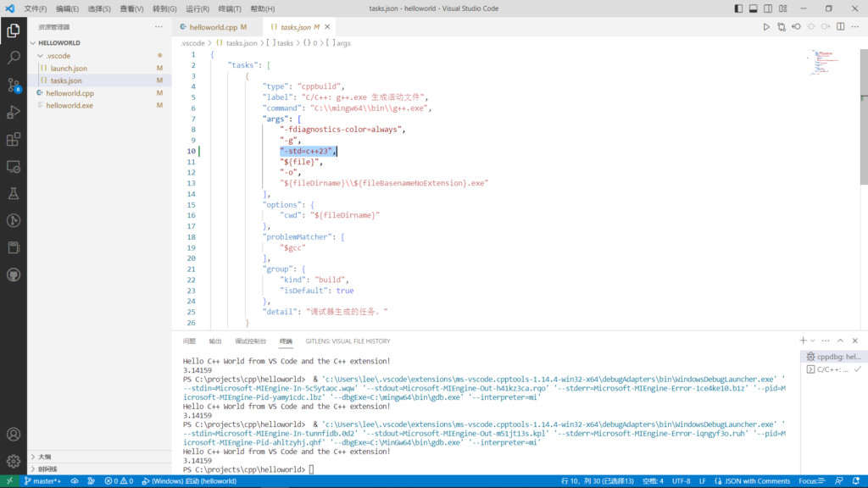Open the Extensions view

tap(14, 140)
